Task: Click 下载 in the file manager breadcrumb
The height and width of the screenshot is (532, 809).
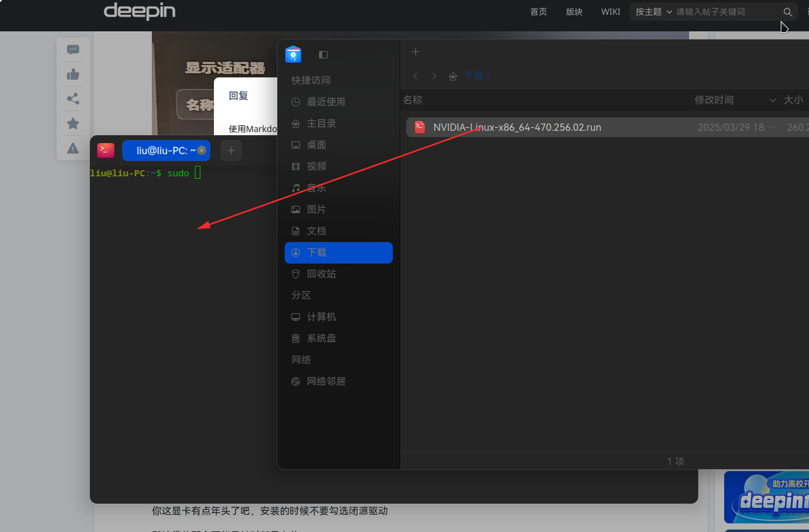Action: click(x=474, y=76)
